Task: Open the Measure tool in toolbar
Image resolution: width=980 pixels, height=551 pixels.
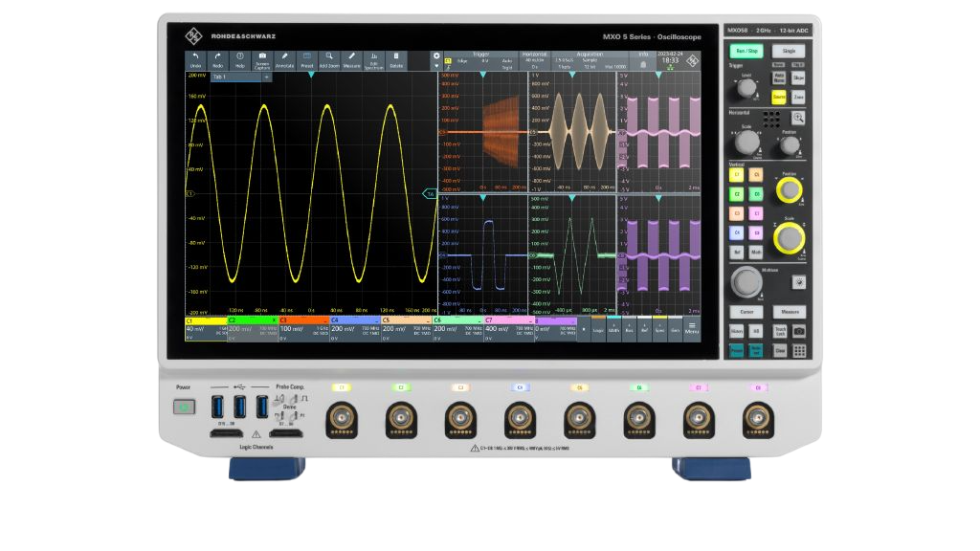Action: pyautogui.click(x=351, y=59)
